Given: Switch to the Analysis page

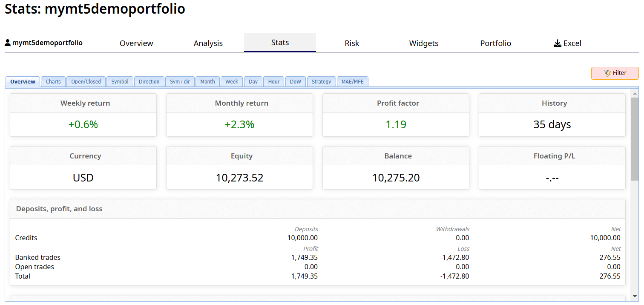Looking at the screenshot, I should click(208, 43).
